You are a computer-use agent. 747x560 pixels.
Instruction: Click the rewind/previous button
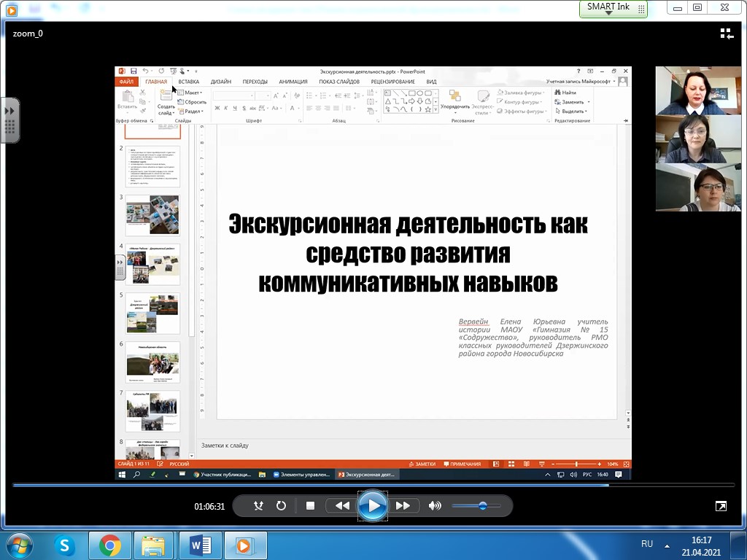point(342,506)
